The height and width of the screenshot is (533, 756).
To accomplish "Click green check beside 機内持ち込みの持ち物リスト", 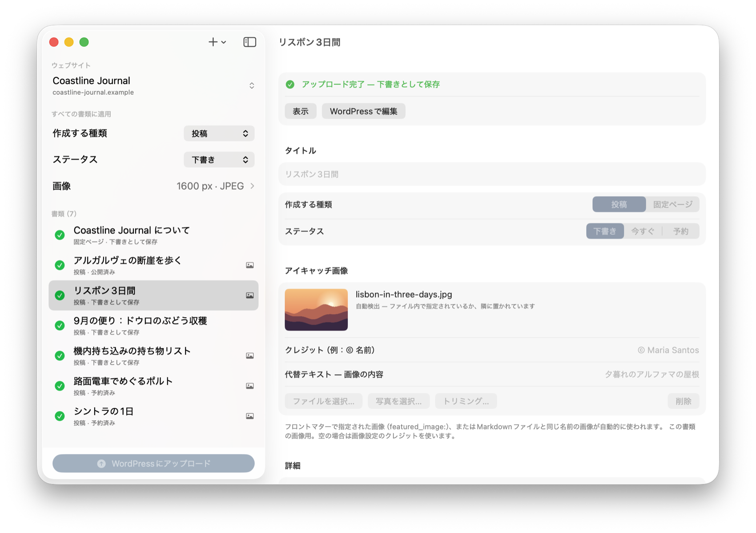I will [60, 356].
